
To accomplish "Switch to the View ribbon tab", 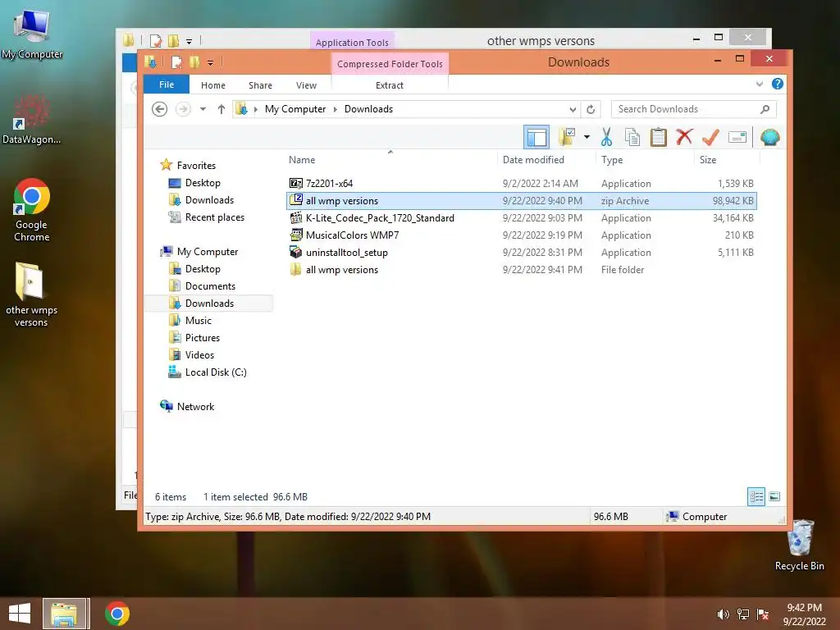I will tap(307, 85).
